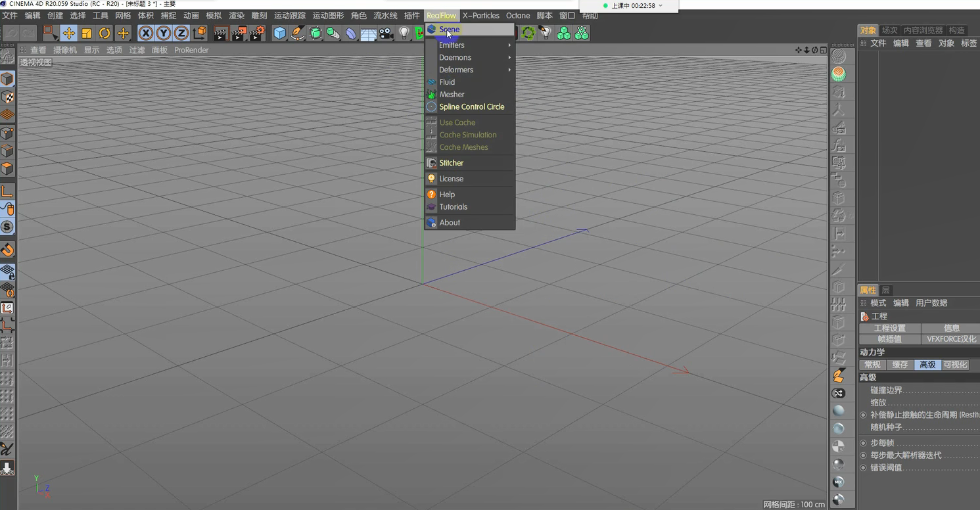Toggle coordinate system cube icon
The width and height of the screenshot is (980, 510).
point(200,33)
